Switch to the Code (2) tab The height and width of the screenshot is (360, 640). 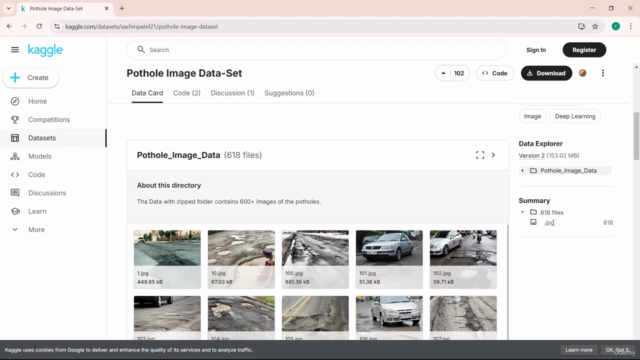[x=187, y=93]
